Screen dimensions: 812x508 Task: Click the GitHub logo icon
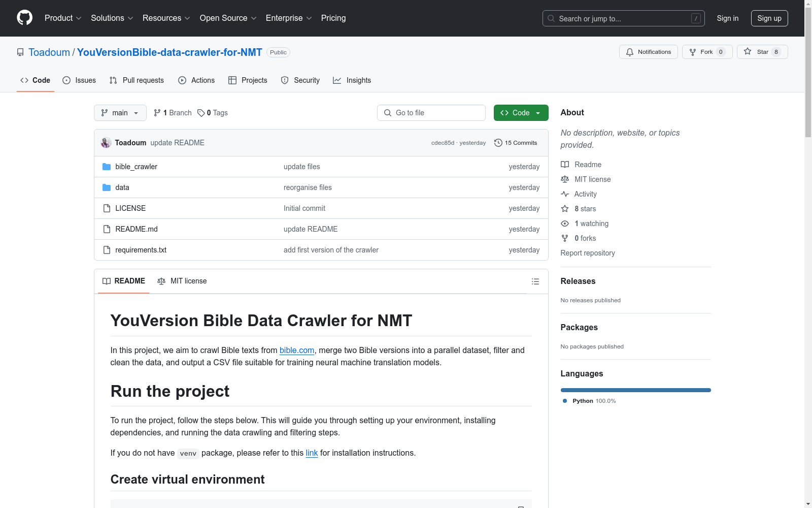click(24, 18)
